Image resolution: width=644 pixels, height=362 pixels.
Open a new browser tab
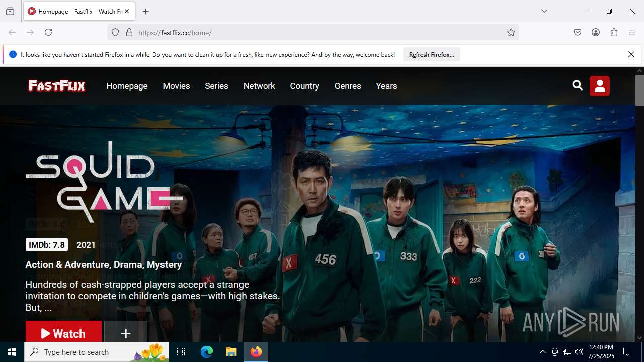[x=146, y=11]
